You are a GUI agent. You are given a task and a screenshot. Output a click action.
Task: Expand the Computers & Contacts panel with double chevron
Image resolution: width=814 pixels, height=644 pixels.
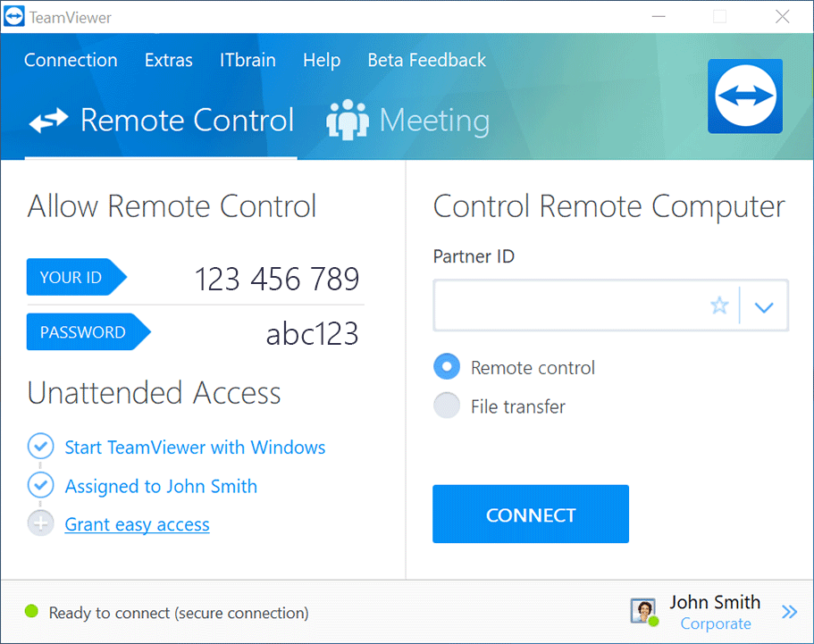[789, 612]
